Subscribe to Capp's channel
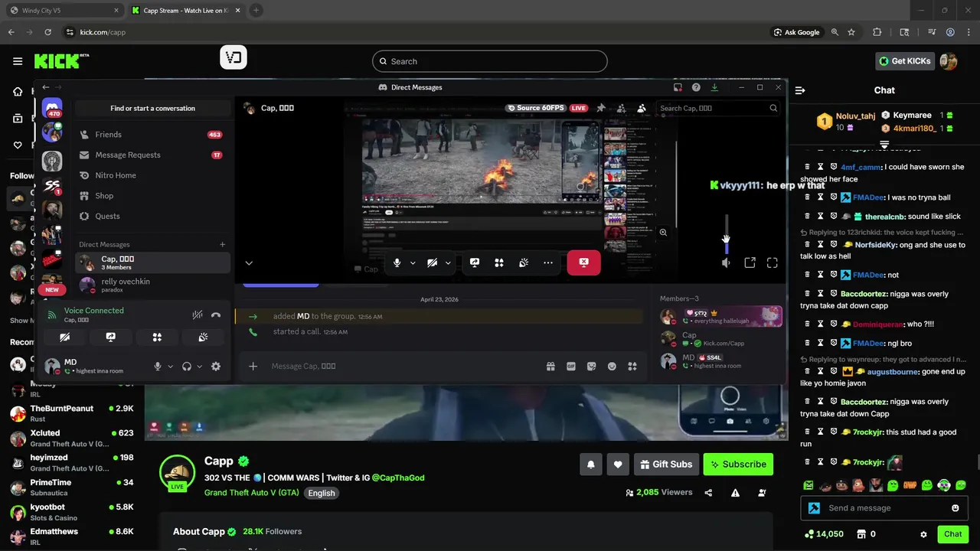Image resolution: width=980 pixels, height=551 pixels. (738, 464)
